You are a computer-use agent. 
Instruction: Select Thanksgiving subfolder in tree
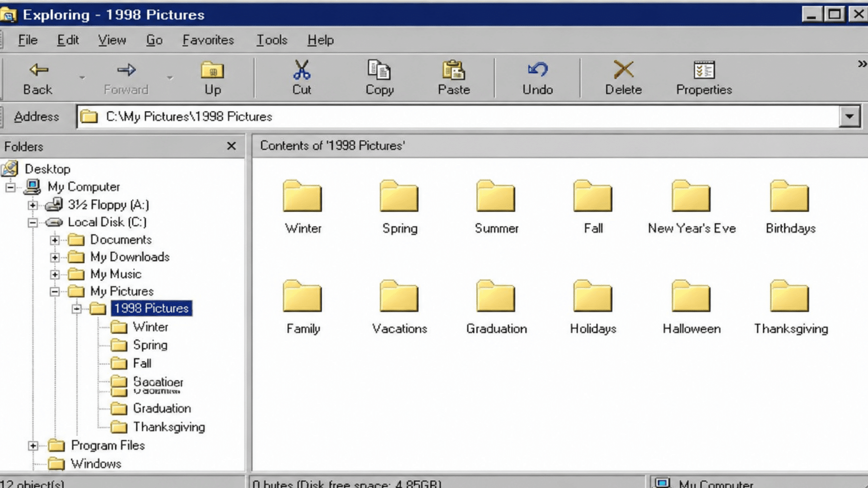click(169, 427)
